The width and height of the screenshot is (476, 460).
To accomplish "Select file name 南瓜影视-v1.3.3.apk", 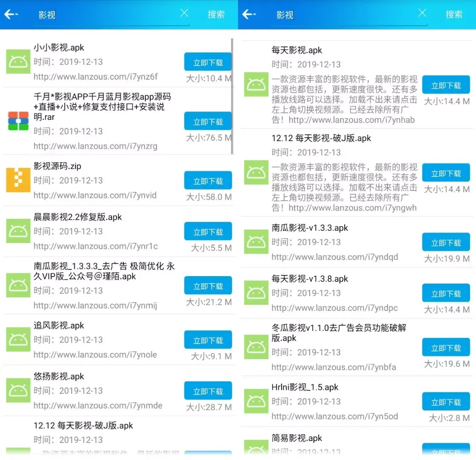I will [x=310, y=228].
